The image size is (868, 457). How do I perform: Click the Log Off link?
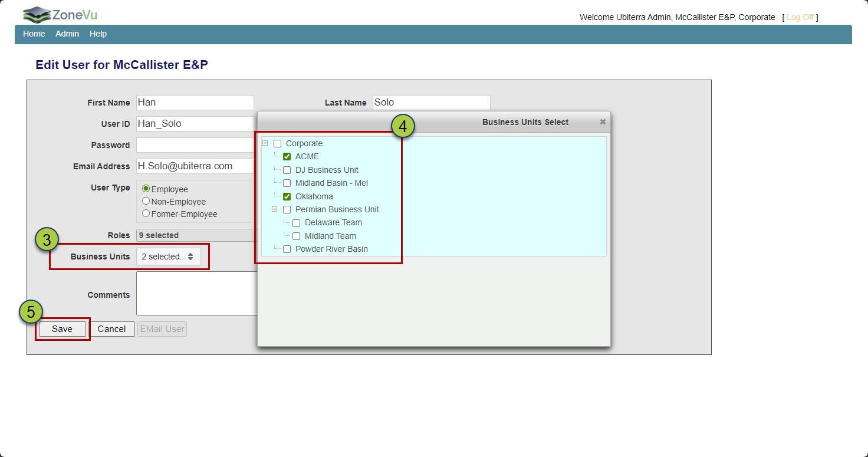(800, 17)
